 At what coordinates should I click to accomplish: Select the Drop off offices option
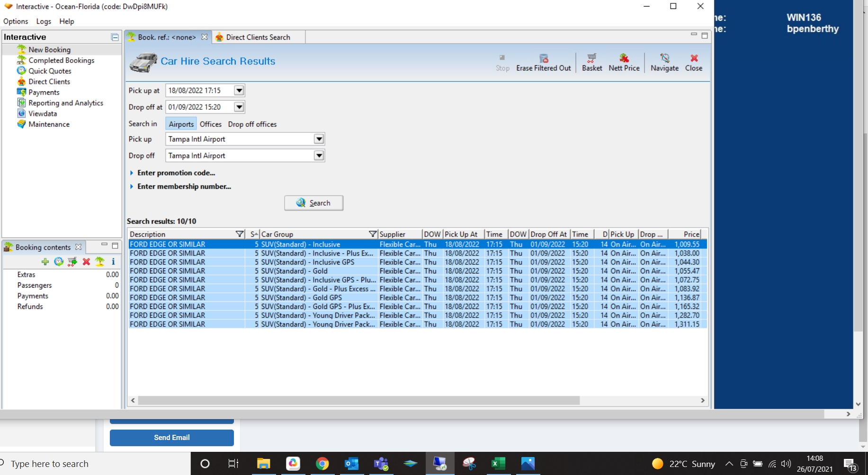(x=252, y=124)
